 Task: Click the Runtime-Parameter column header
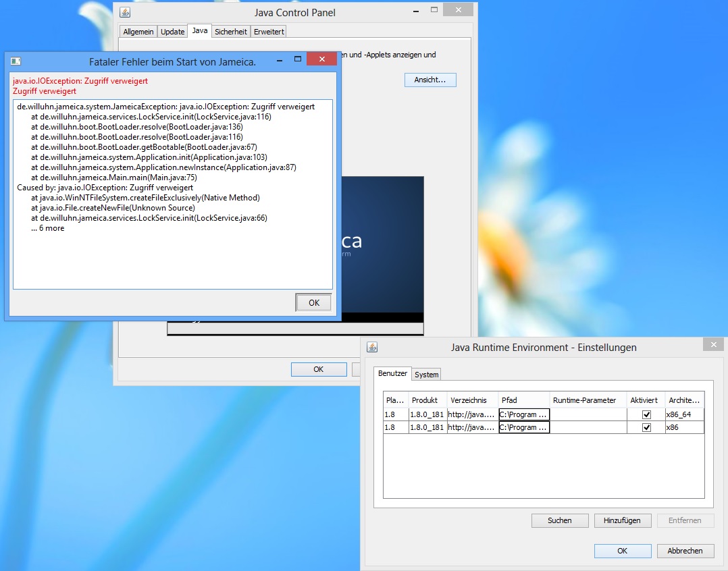[x=588, y=400]
